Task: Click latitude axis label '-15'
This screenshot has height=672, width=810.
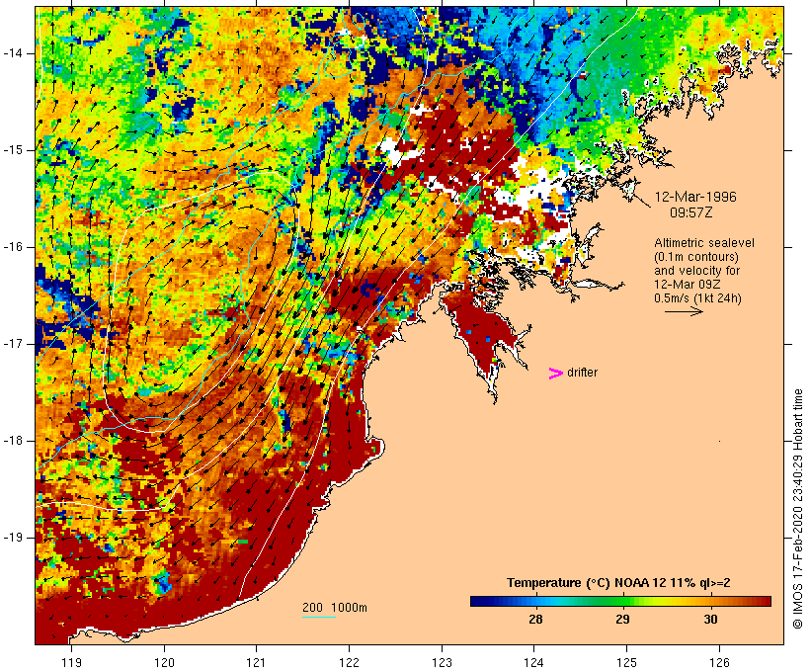Action: tap(13, 150)
